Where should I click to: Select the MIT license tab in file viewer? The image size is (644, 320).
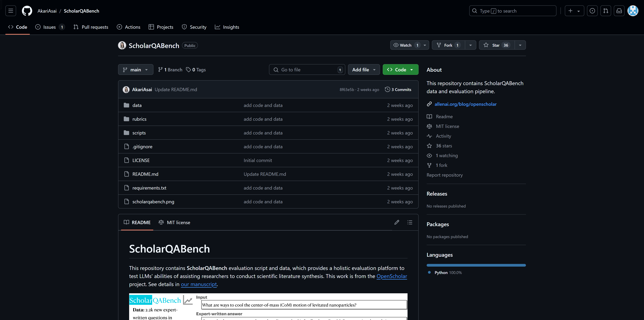tap(174, 222)
